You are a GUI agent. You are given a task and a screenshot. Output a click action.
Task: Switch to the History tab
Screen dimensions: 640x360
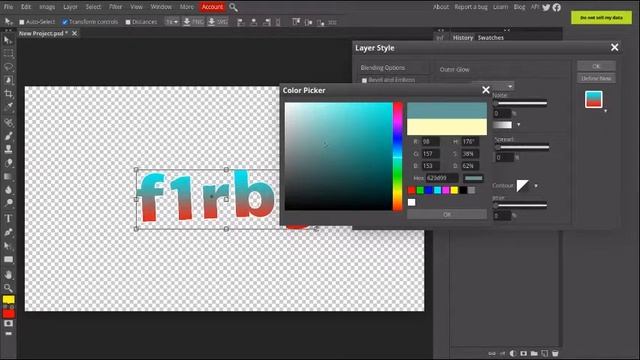coord(463,38)
